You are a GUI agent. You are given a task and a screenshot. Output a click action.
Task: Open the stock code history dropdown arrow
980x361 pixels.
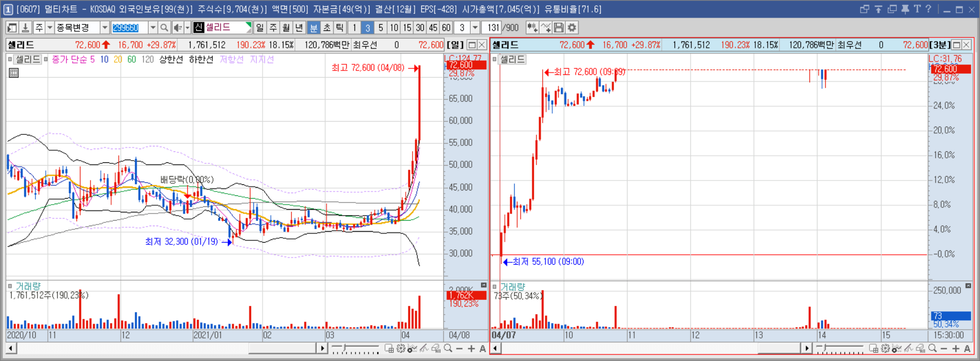(x=153, y=28)
